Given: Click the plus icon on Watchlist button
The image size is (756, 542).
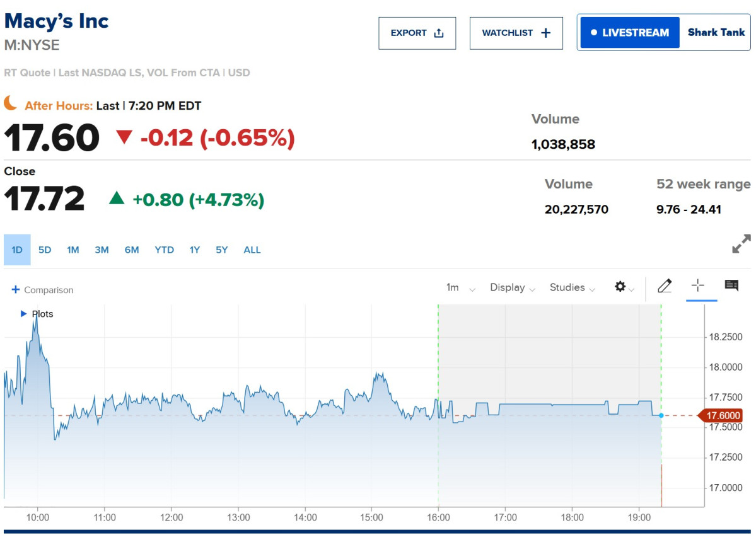Looking at the screenshot, I should [546, 33].
